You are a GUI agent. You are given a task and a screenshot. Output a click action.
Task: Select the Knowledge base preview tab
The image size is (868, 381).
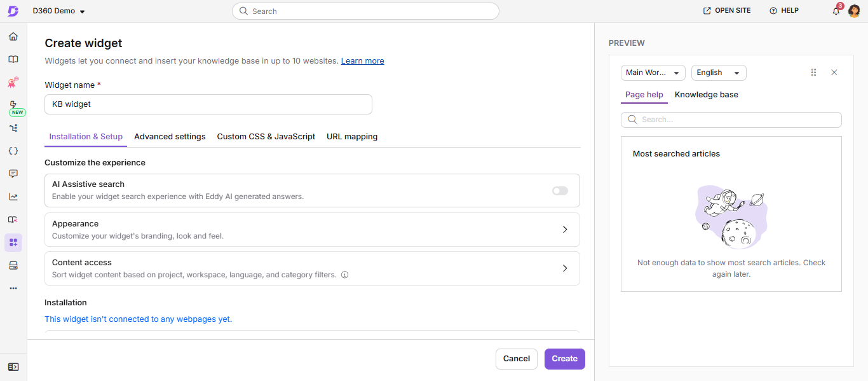coord(707,95)
